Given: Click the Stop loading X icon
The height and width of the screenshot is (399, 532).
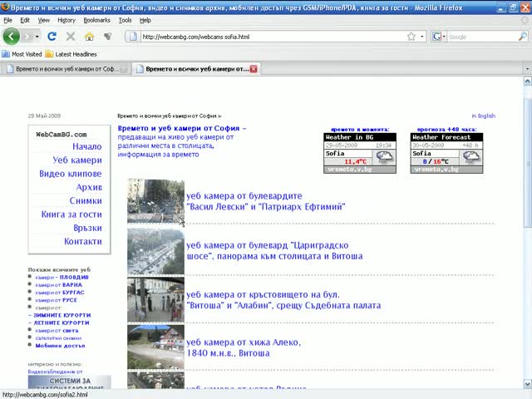Looking at the screenshot, I should [x=71, y=37].
